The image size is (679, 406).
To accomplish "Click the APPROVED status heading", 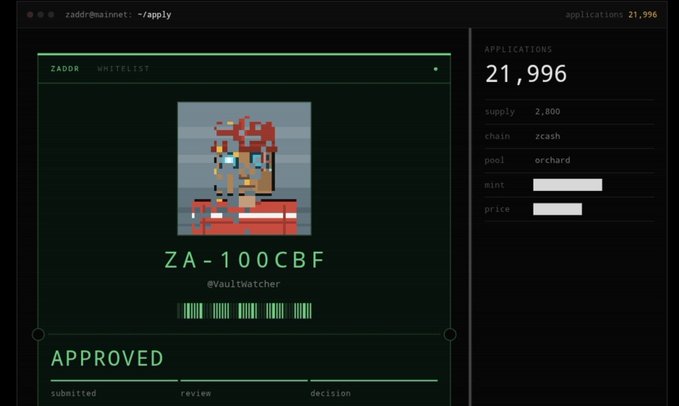I will coord(107,358).
